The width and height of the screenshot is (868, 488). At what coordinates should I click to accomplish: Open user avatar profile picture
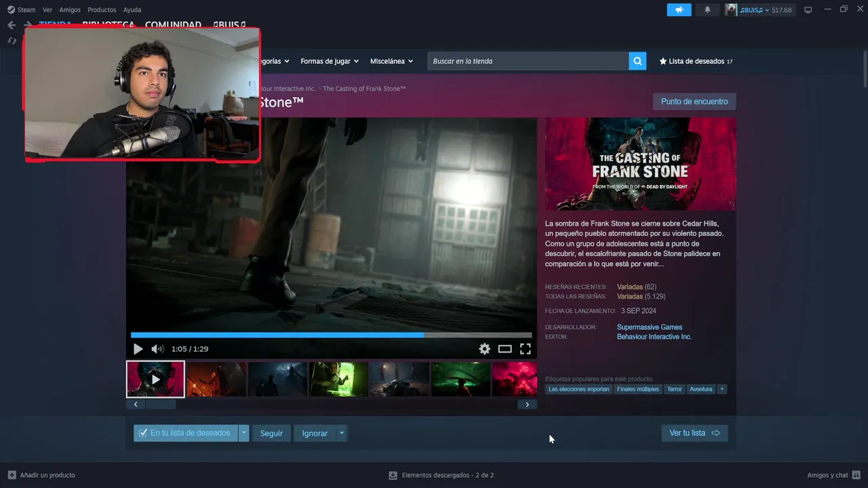(730, 10)
